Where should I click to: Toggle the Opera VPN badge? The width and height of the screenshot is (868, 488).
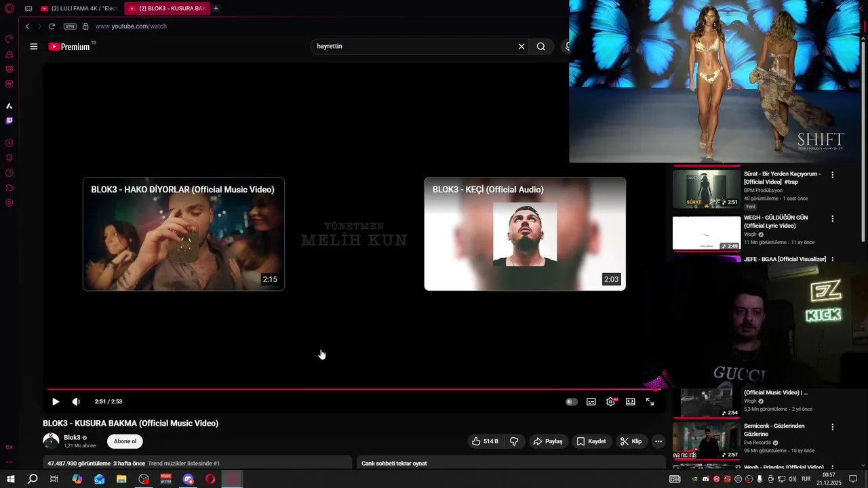(70, 26)
